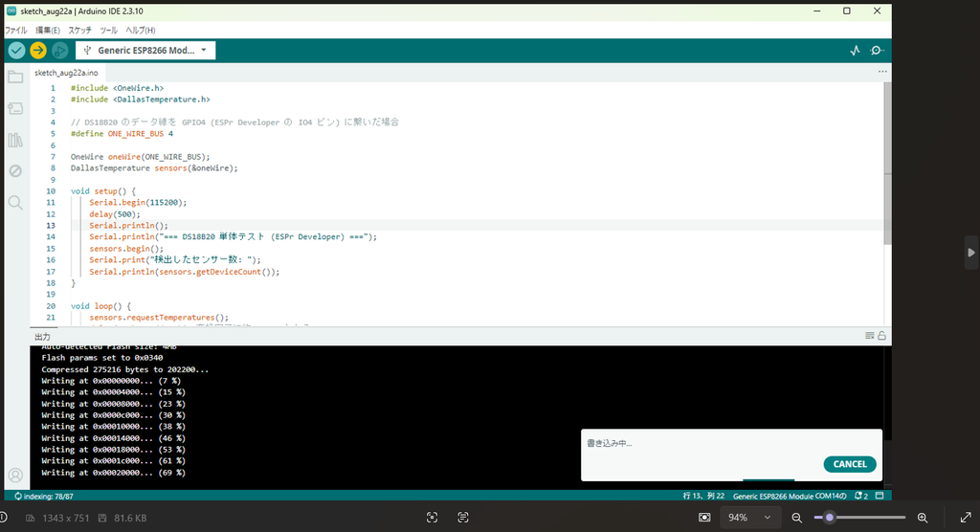Click the image viewer zoom in icon
This screenshot has height=532, width=980.
pos(923,518)
